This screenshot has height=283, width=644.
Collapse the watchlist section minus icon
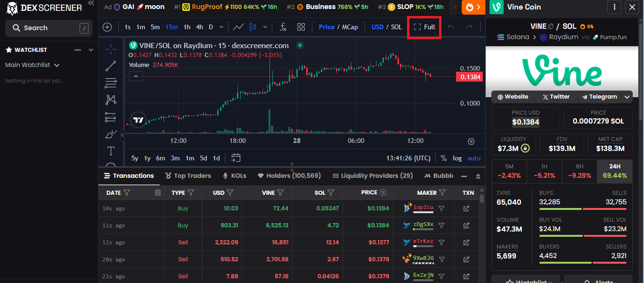coord(78,50)
